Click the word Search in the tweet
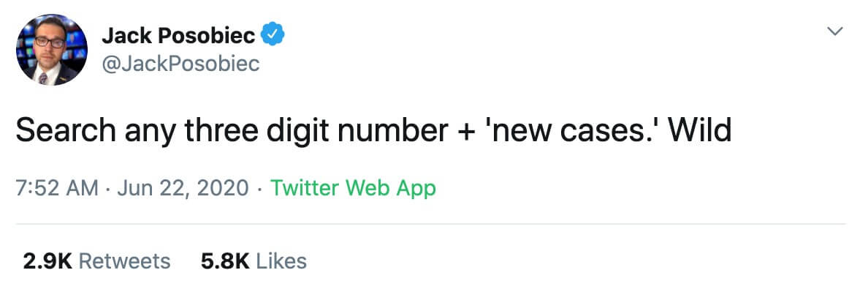The width and height of the screenshot is (868, 292). 66,131
